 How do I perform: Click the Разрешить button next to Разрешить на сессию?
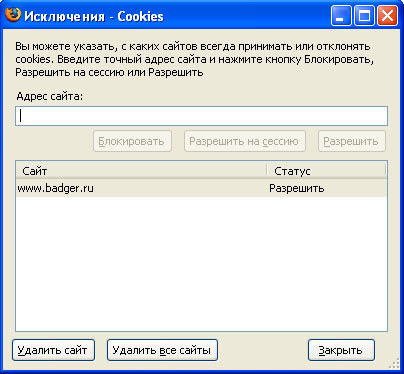pyautogui.click(x=352, y=141)
